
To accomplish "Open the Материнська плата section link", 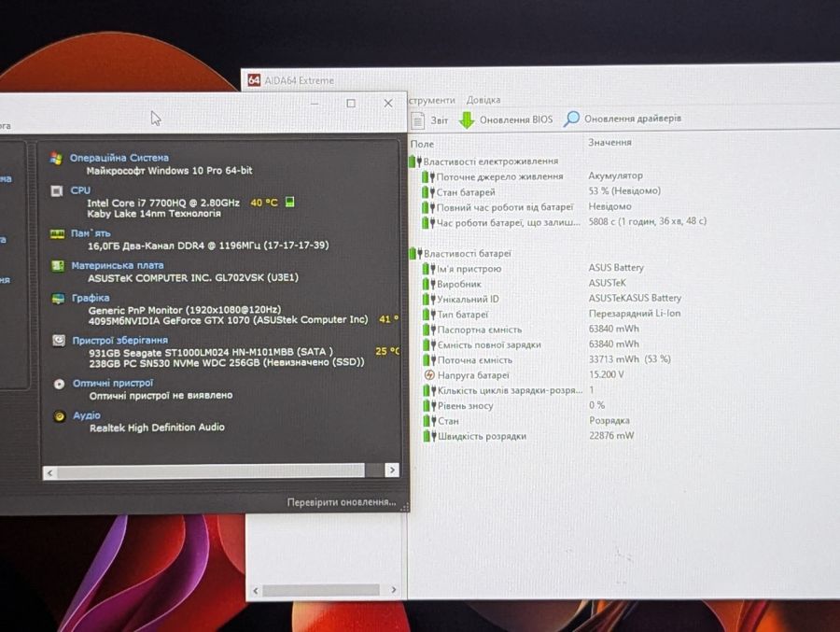I will click(x=118, y=265).
